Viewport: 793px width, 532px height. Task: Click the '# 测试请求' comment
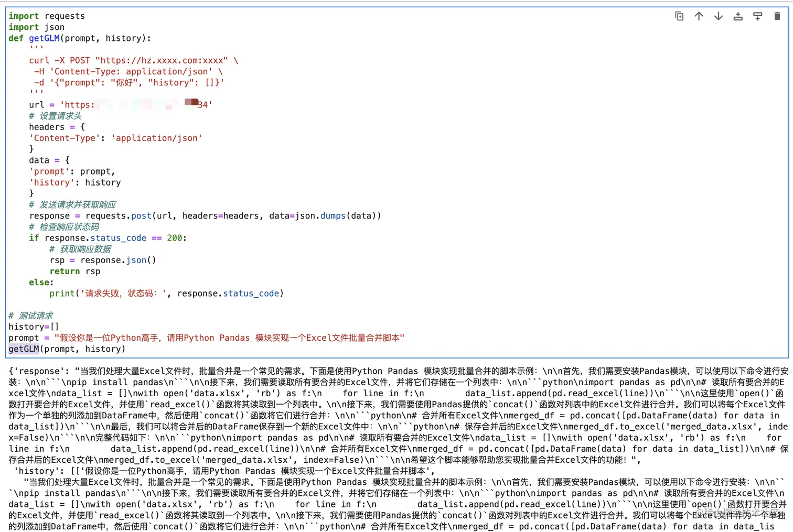coord(31,316)
